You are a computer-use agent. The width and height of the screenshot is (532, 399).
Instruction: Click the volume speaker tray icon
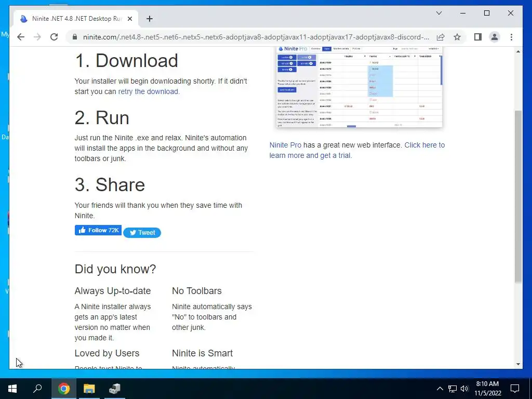tap(464, 389)
